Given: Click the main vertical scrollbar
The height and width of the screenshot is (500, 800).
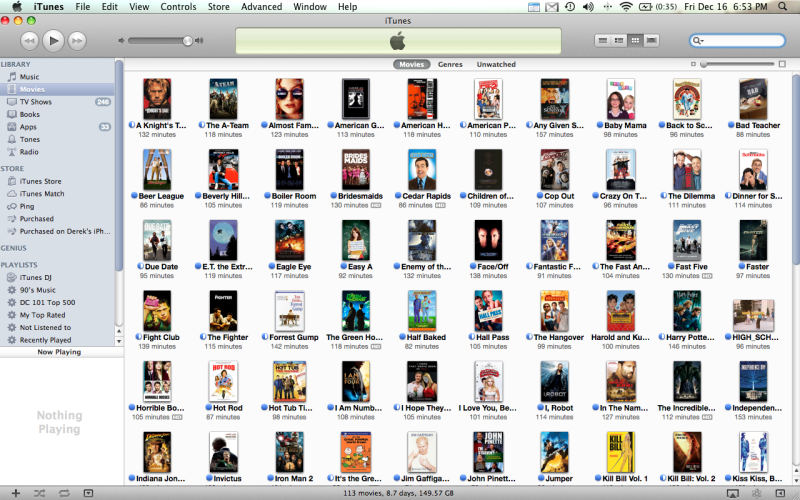Looking at the screenshot, I should point(796,170).
